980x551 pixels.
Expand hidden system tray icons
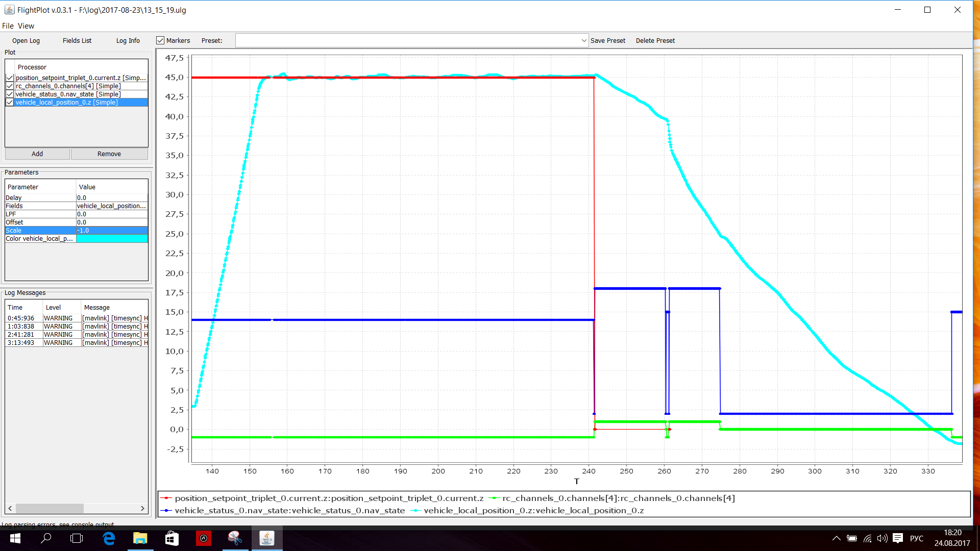tap(837, 538)
